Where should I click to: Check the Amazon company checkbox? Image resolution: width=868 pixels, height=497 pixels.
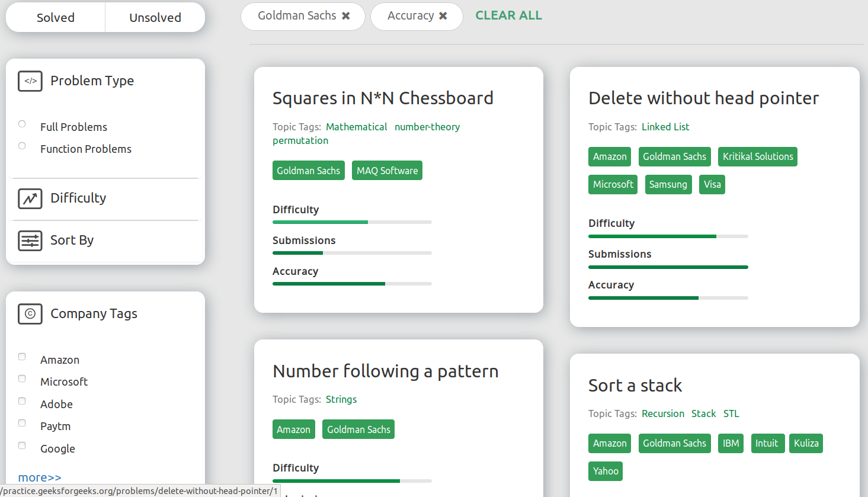[x=22, y=357]
